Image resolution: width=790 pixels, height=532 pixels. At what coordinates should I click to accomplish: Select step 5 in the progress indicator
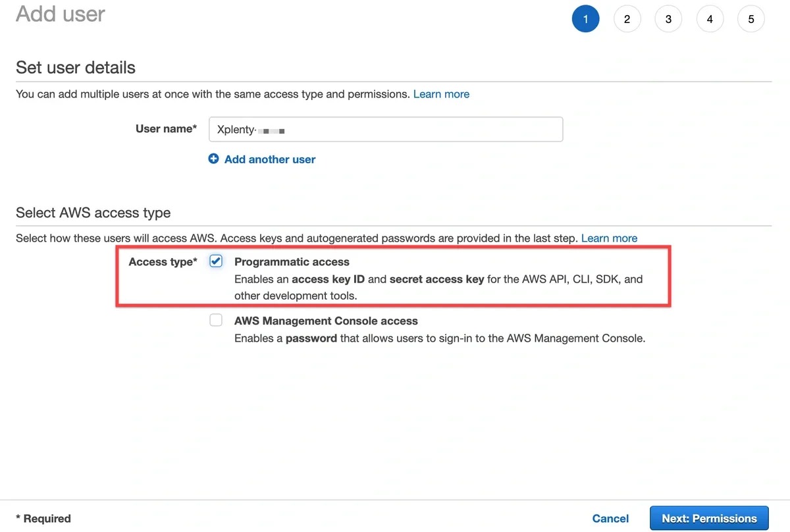pos(751,19)
